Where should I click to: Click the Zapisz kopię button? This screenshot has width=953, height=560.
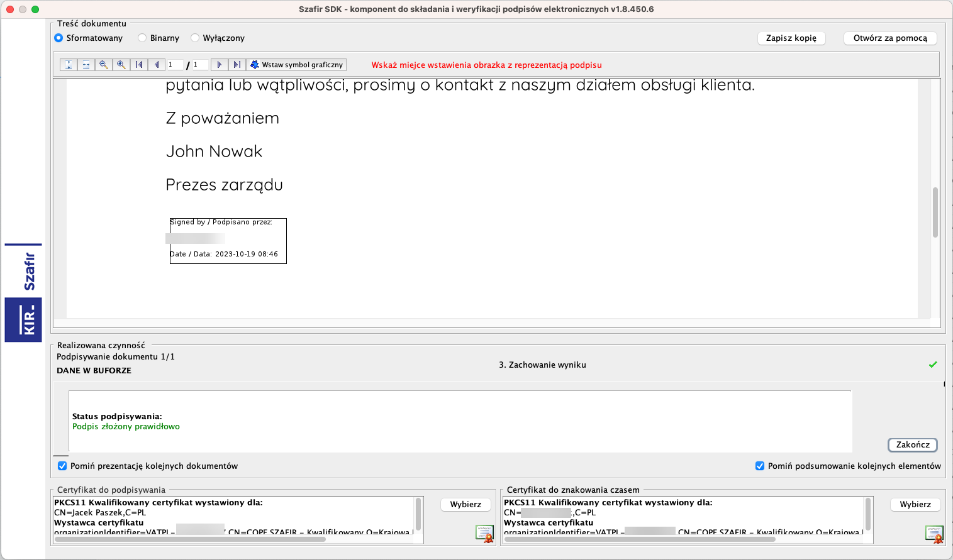pyautogui.click(x=791, y=38)
